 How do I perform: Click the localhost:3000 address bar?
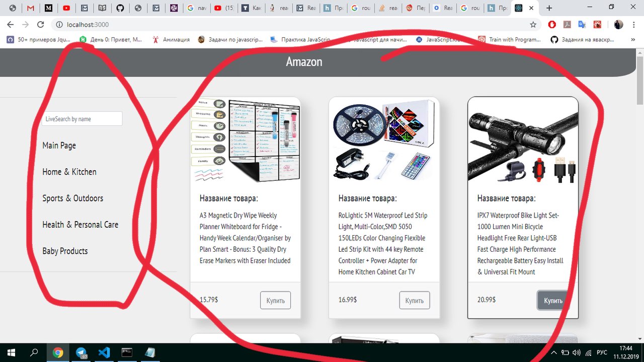pyautogui.click(x=292, y=25)
